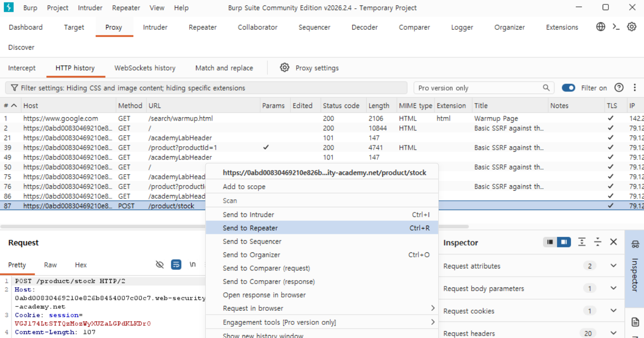This screenshot has width=644, height=338.
Task: Switch to the Extensions tab
Action: pos(562,27)
